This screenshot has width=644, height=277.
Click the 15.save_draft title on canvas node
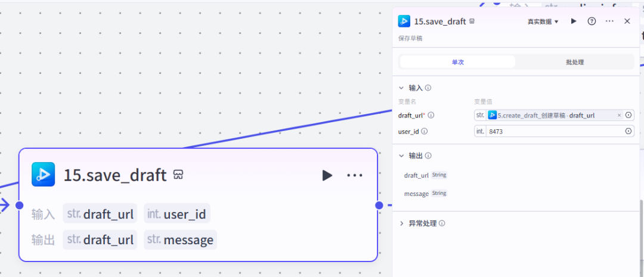click(115, 175)
